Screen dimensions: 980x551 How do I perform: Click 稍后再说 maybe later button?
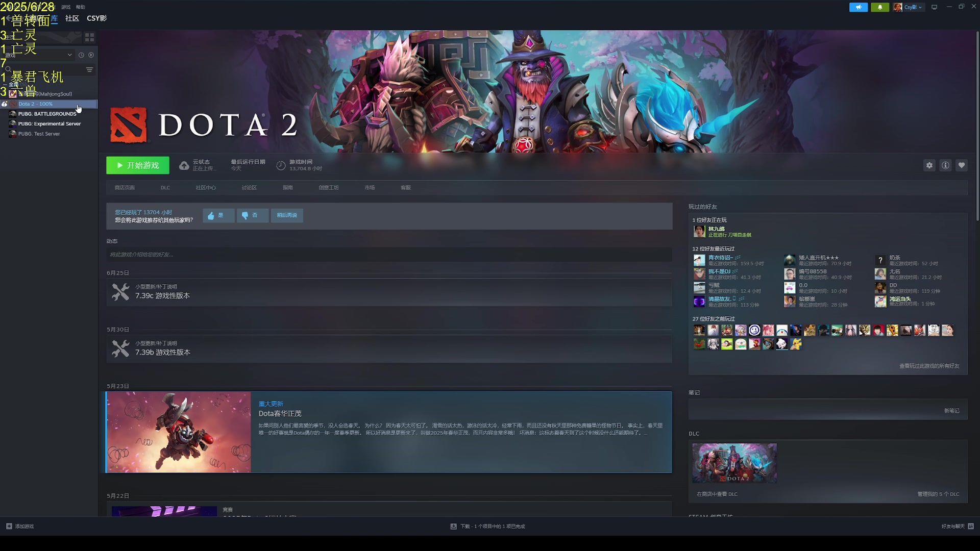coord(287,215)
